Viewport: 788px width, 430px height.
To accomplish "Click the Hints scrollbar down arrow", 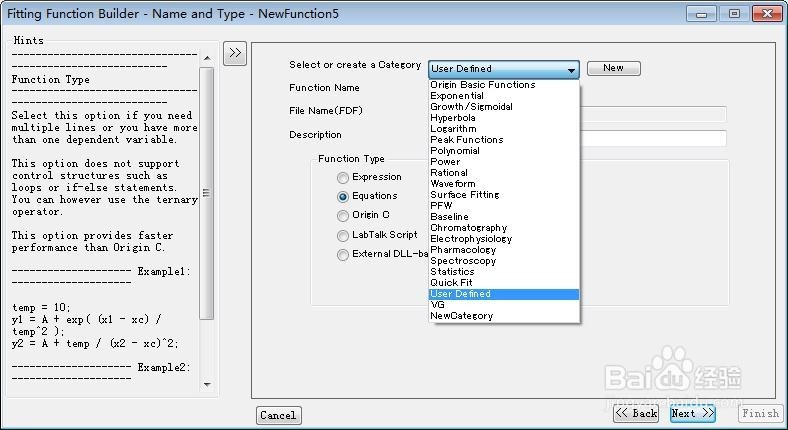I will (207, 385).
